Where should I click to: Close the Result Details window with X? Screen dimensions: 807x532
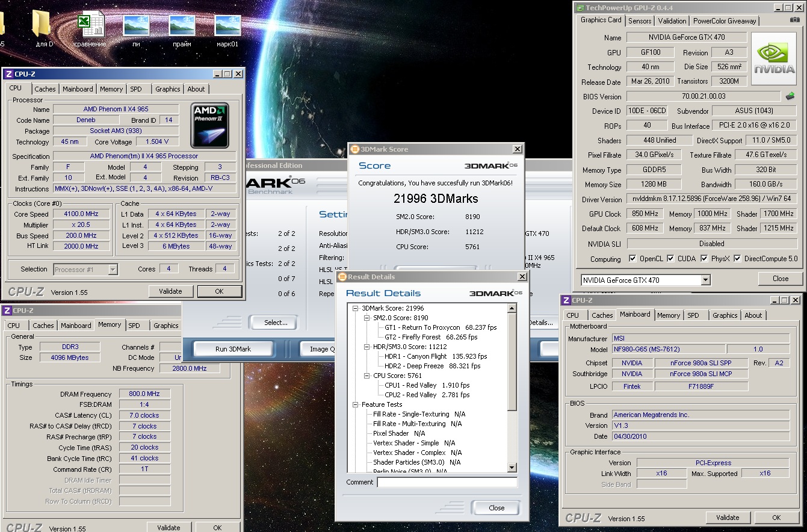(521, 277)
